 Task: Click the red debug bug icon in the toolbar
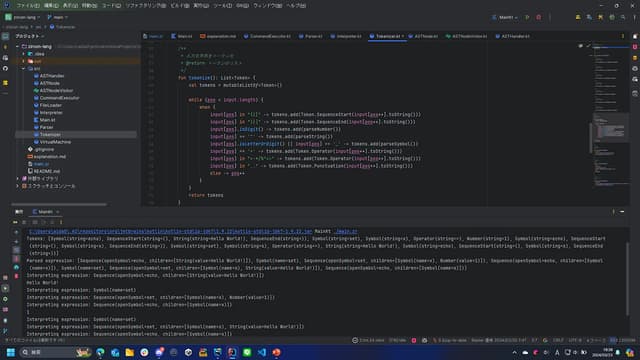pos(539,18)
